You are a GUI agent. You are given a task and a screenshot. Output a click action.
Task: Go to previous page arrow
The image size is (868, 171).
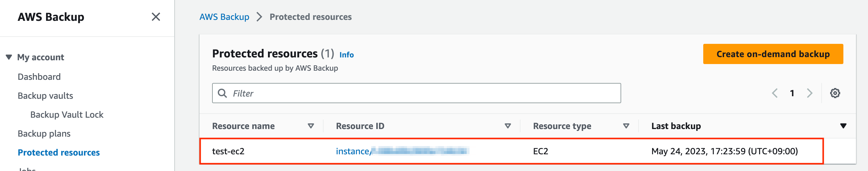[775, 93]
